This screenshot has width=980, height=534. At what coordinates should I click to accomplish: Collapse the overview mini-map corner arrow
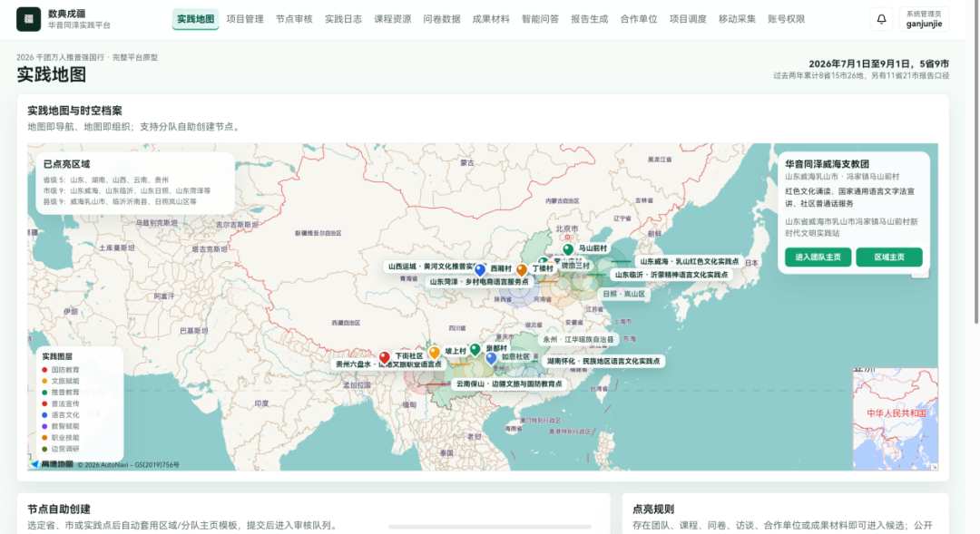tap(934, 467)
